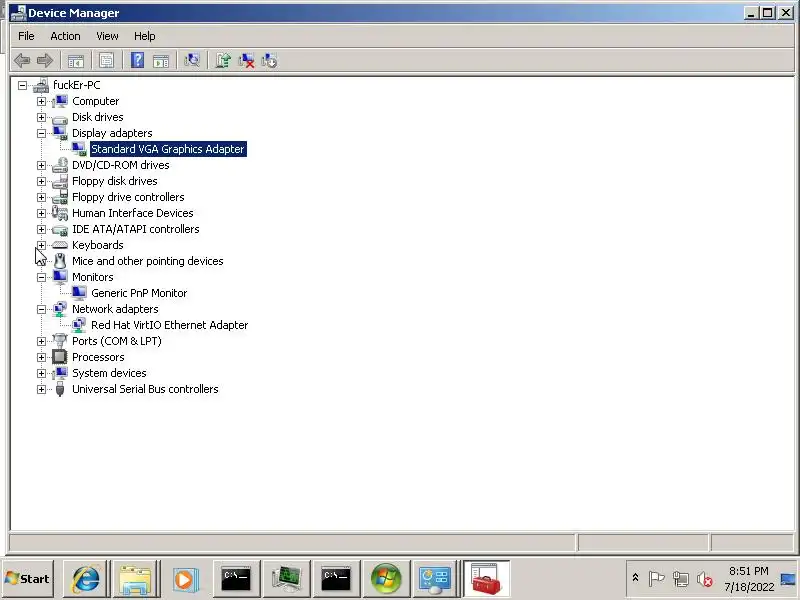Open the Control Panel taskbar button

pos(435,579)
